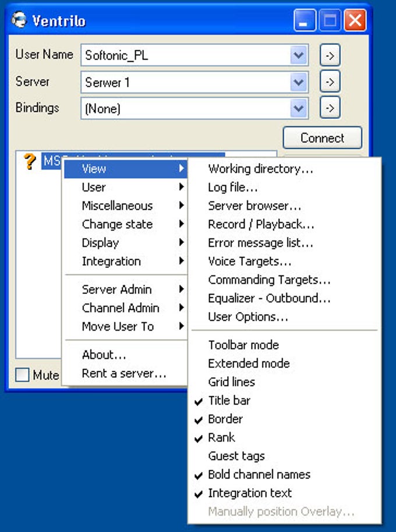This screenshot has height=532, width=396.
Task: Open the Display submenu
Action: [126, 243]
